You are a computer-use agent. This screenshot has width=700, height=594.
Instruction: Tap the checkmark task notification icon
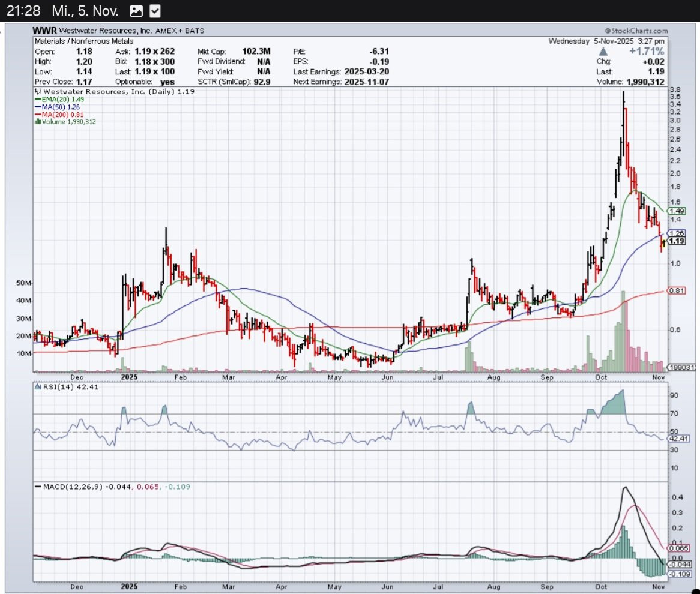154,11
